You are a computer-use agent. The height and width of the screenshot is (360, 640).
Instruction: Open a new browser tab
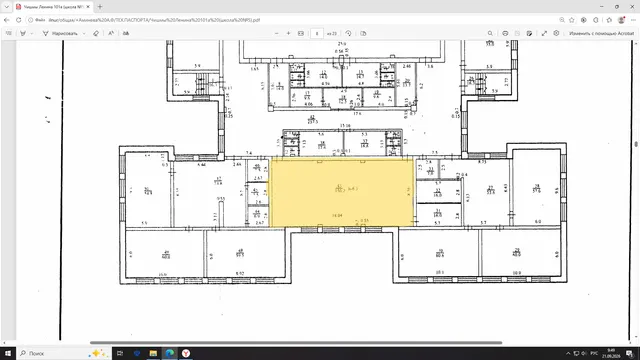point(100,7)
